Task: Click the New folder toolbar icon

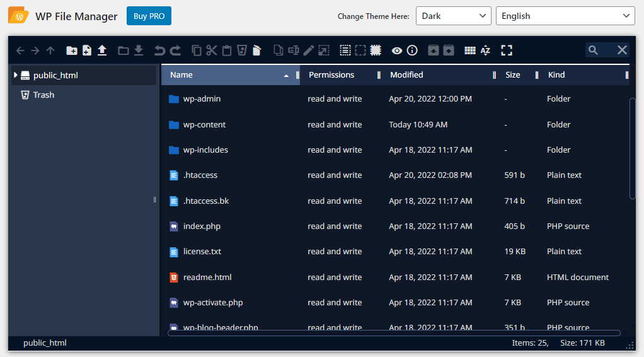Action: (x=72, y=50)
